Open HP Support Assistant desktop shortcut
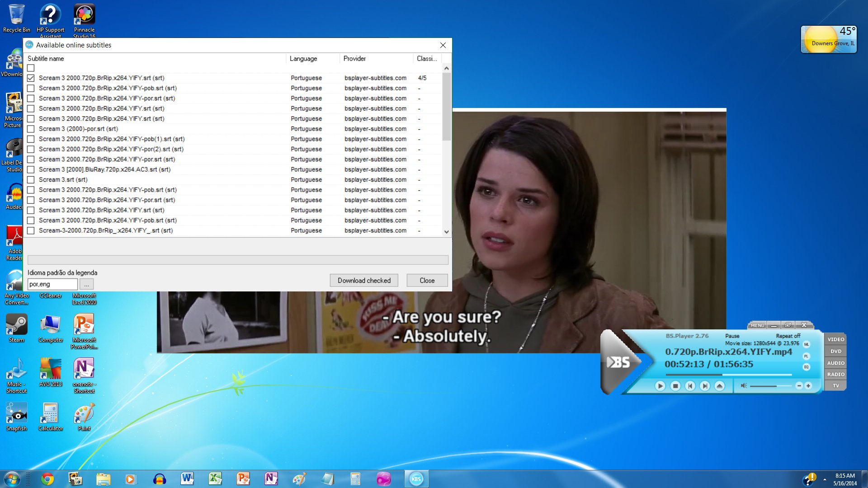The height and width of the screenshot is (488, 868). coord(50,20)
